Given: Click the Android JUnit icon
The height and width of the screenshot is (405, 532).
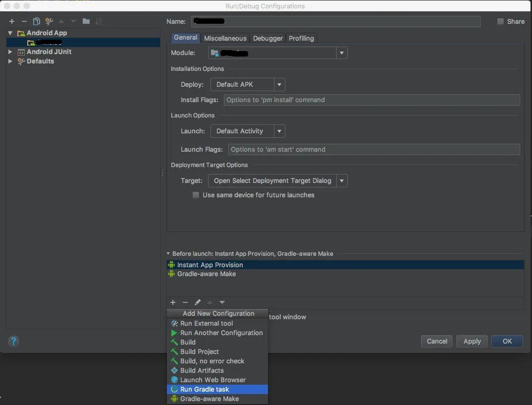Looking at the screenshot, I should point(21,52).
